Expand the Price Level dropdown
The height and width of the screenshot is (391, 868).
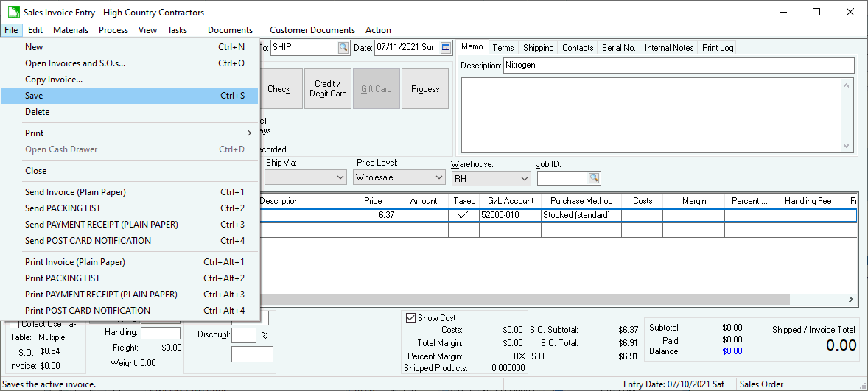pos(438,177)
